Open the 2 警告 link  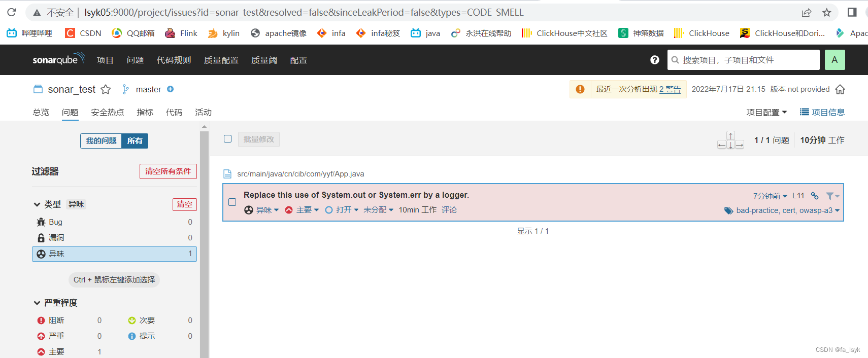(670, 89)
